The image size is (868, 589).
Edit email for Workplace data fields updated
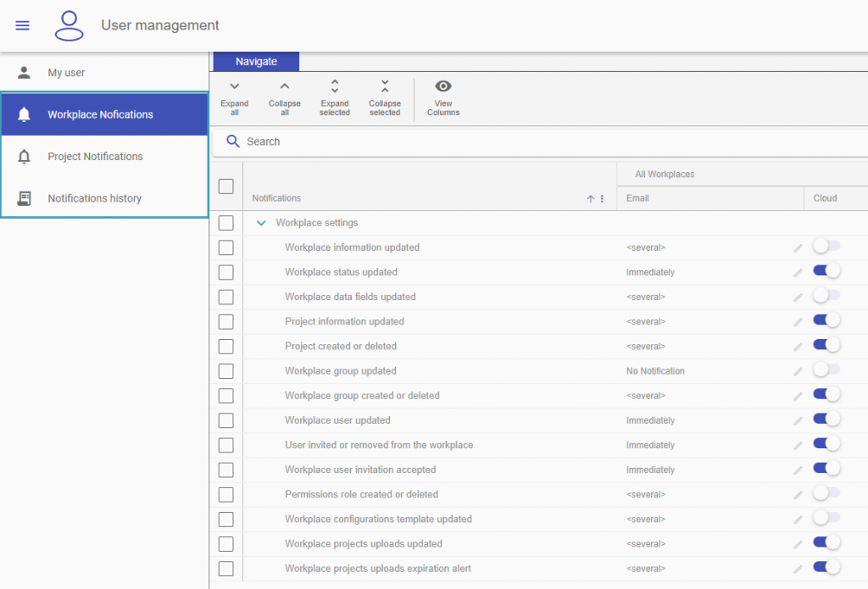click(798, 297)
